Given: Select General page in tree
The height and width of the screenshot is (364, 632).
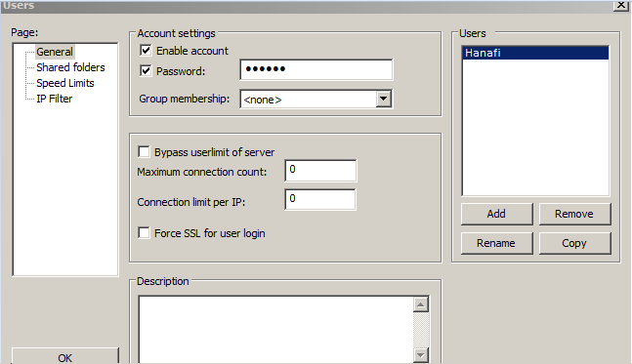Looking at the screenshot, I should (55, 52).
